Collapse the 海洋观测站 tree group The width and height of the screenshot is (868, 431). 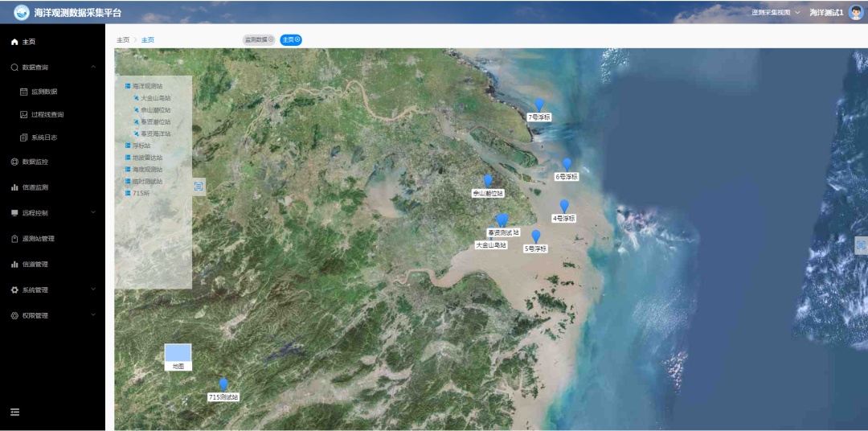pos(128,86)
